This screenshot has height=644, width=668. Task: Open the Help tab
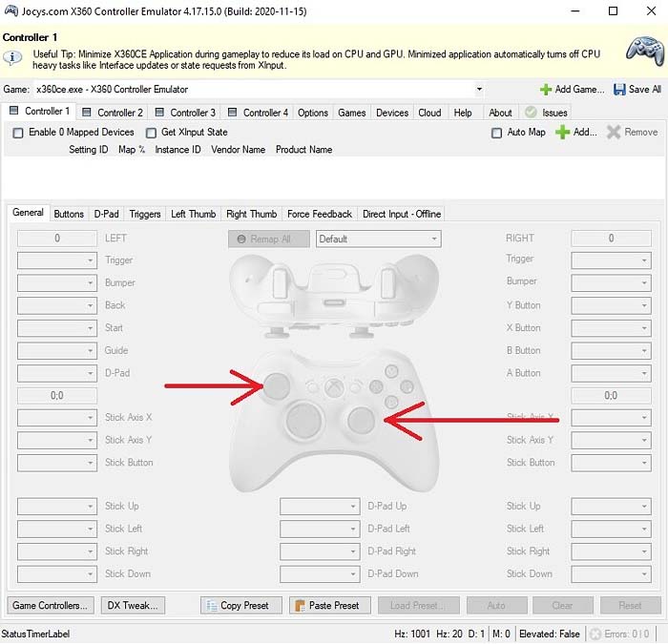pos(462,113)
